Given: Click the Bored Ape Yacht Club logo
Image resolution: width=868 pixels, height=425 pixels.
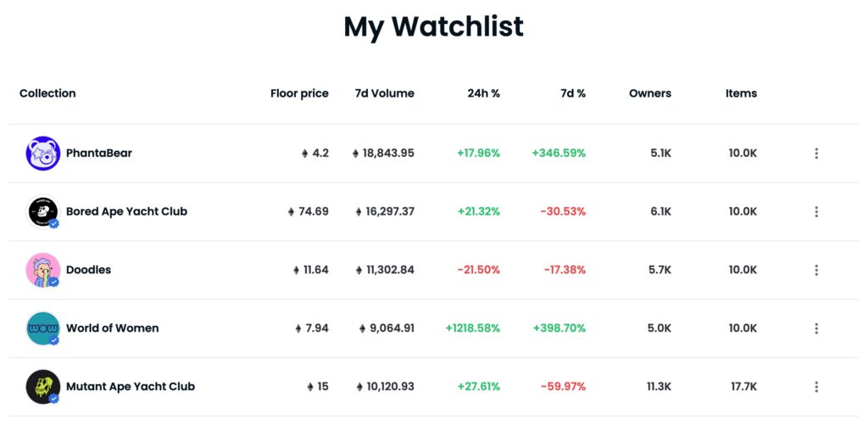Looking at the screenshot, I should point(42,212).
